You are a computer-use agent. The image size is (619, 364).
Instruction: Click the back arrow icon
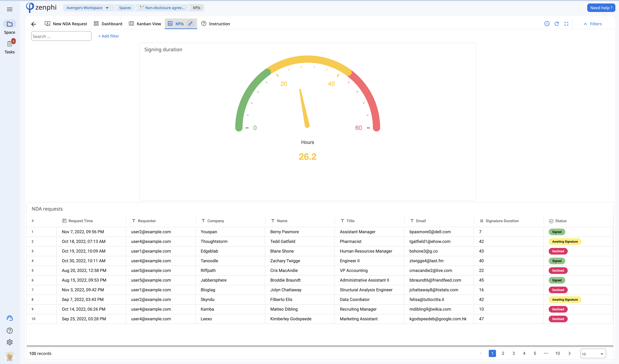[x=34, y=24]
